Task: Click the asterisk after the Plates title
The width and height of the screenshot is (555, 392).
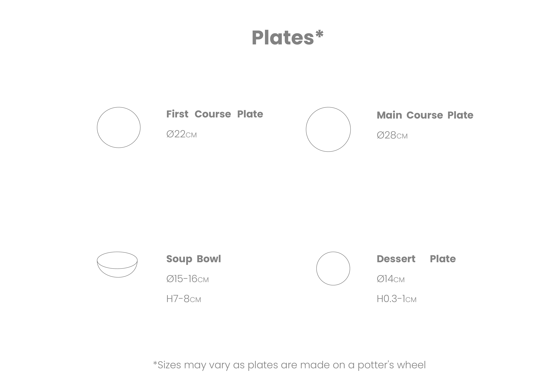Action: (319, 34)
